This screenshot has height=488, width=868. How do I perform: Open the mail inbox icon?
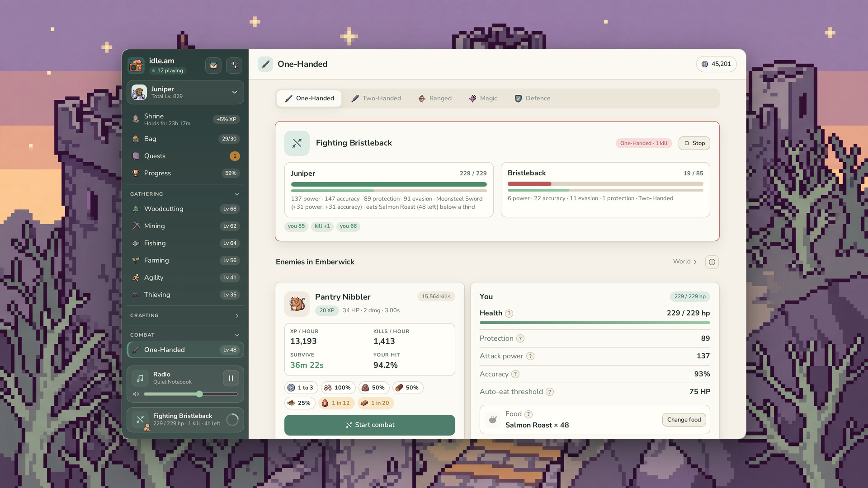pos(213,65)
